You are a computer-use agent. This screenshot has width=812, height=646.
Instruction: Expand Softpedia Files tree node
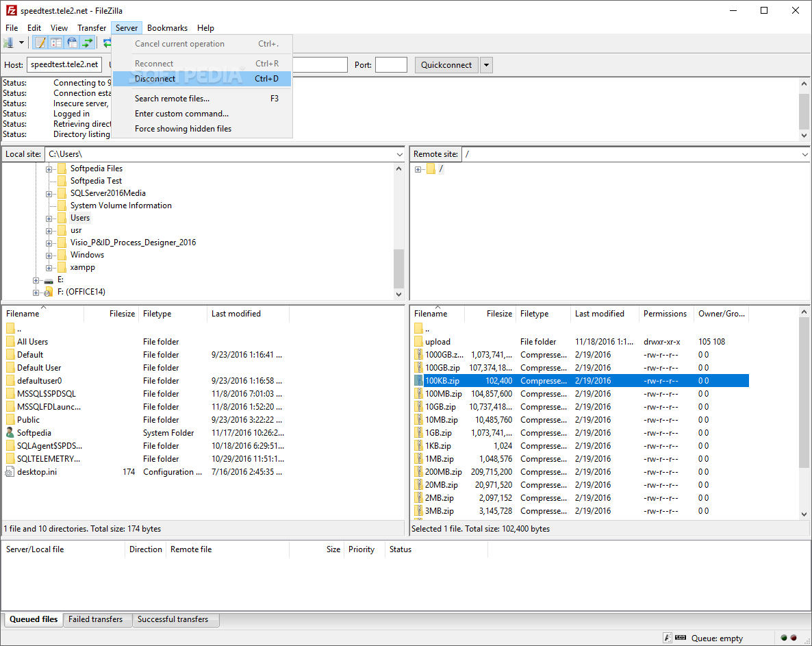click(49, 169)
